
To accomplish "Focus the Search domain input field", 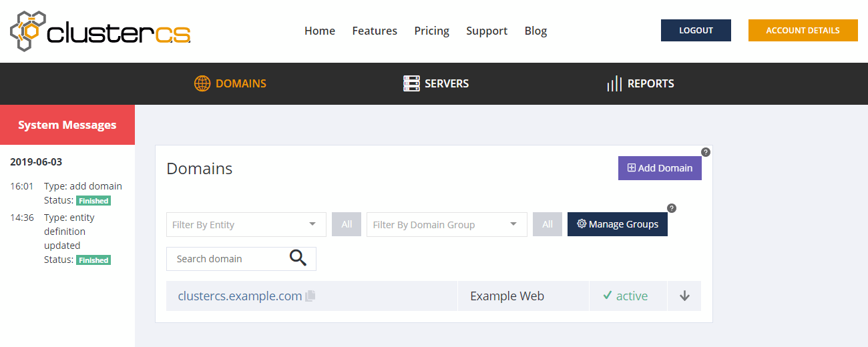I will pos(227,259).
